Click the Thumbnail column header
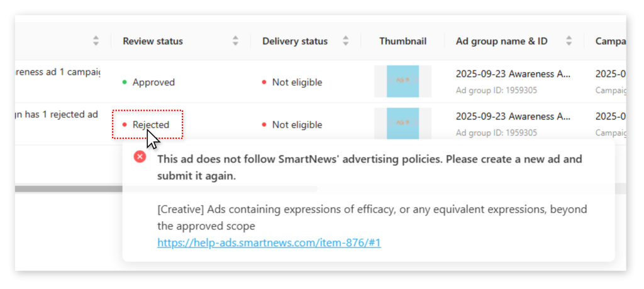Screen dimensions: 644x289 pos(402,41)
